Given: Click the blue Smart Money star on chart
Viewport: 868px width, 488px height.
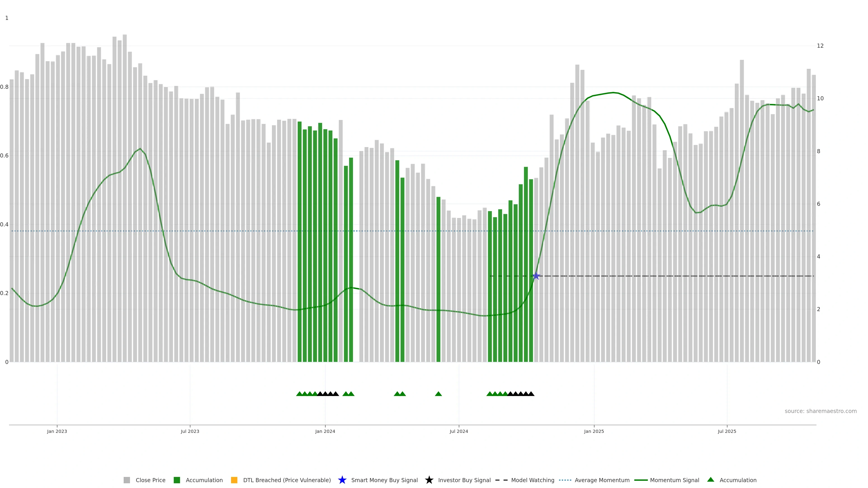Looking at the screenshot, I should click(536, 276).
